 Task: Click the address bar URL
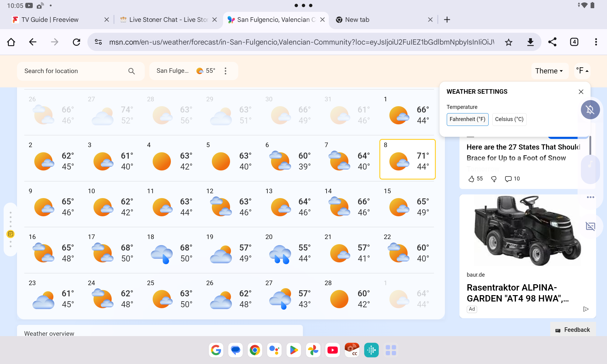click(301, 42)
